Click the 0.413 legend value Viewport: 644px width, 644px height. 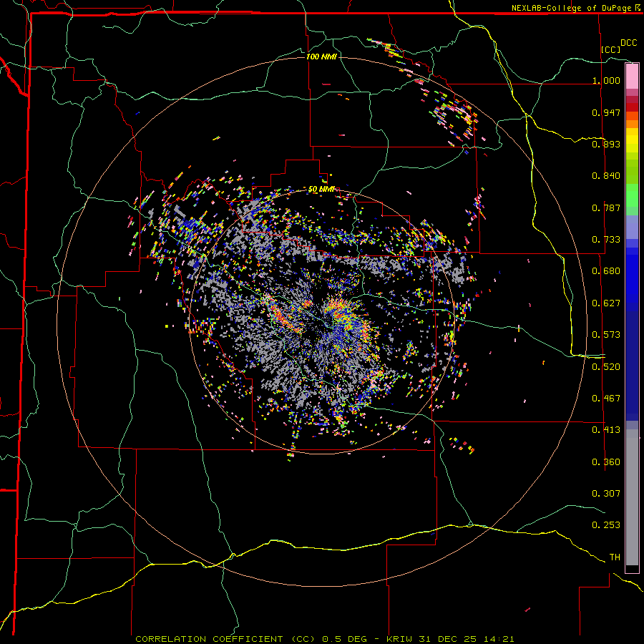pyautogui.click(x=606, y=430)
